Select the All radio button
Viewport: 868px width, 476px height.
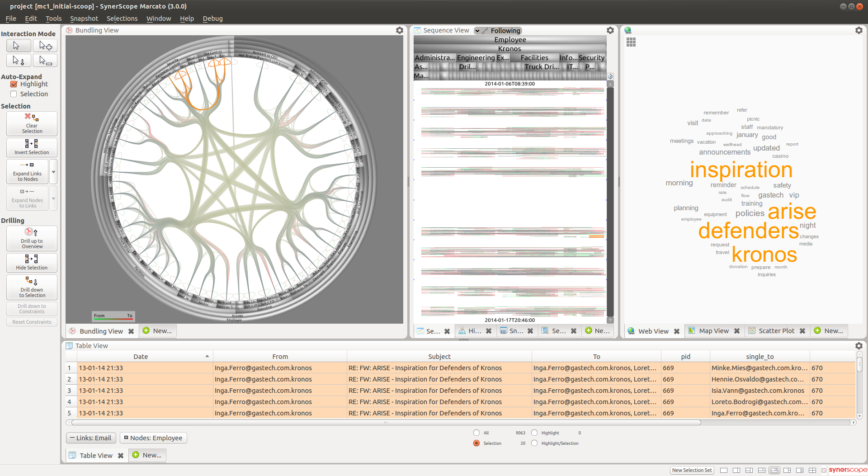[x=476, y=433]
